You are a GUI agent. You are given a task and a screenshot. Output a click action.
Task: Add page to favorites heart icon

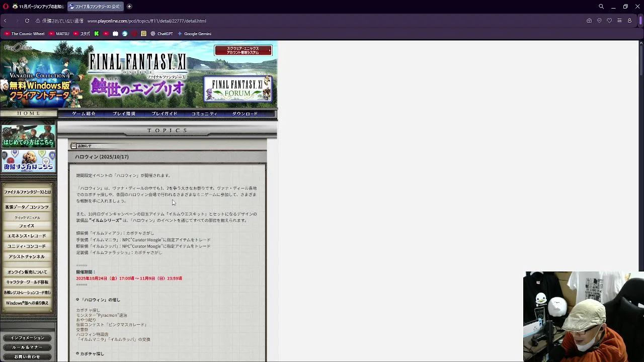(609, 21)
